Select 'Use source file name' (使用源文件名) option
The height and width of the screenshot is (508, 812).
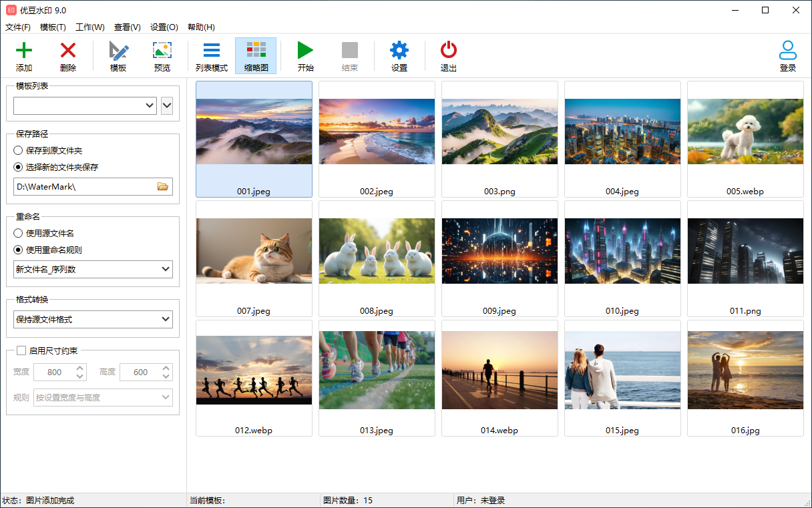[44, 234]
